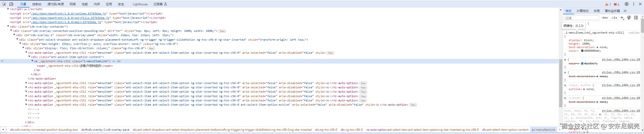
Task: Open the runtime.637b5bba.js script link
Action: coord(69,14)
